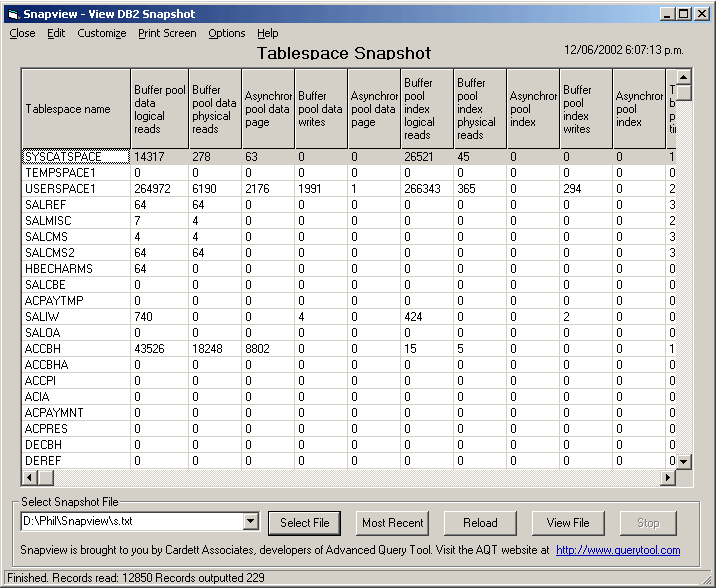The image size is (716, 588).
Task: Click the 740 cell in SALIW row
Action: point(159,316)
